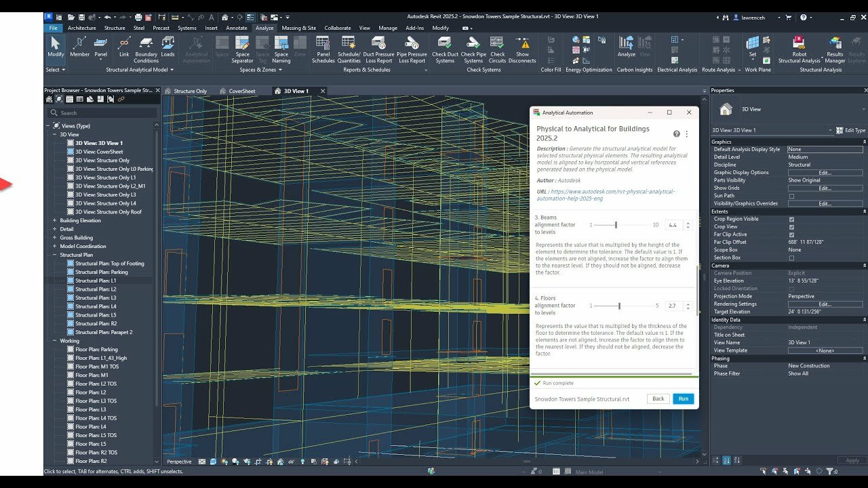This screenshot has width=868, height=488.
Task: Click the Space Separator tool
Action: [242, 50]
